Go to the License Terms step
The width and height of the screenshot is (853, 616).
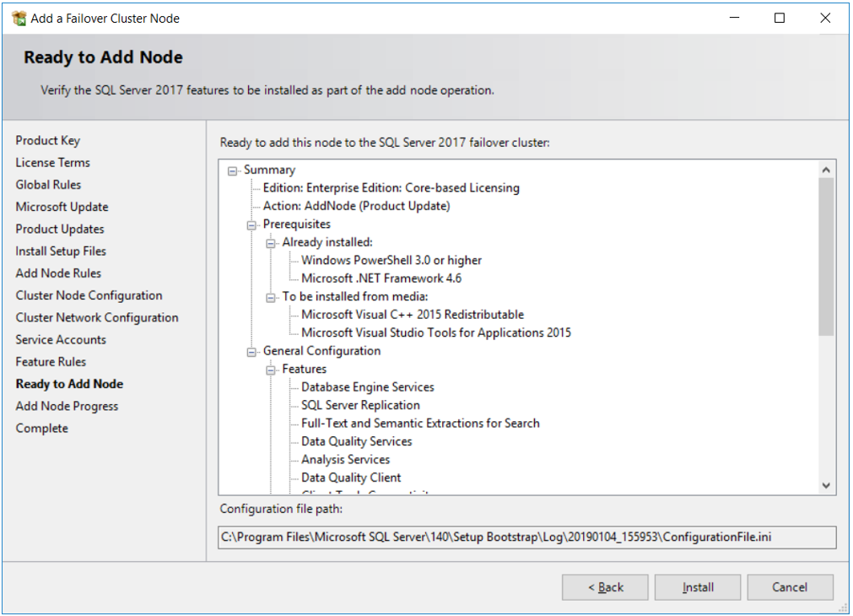pos(53,163)
